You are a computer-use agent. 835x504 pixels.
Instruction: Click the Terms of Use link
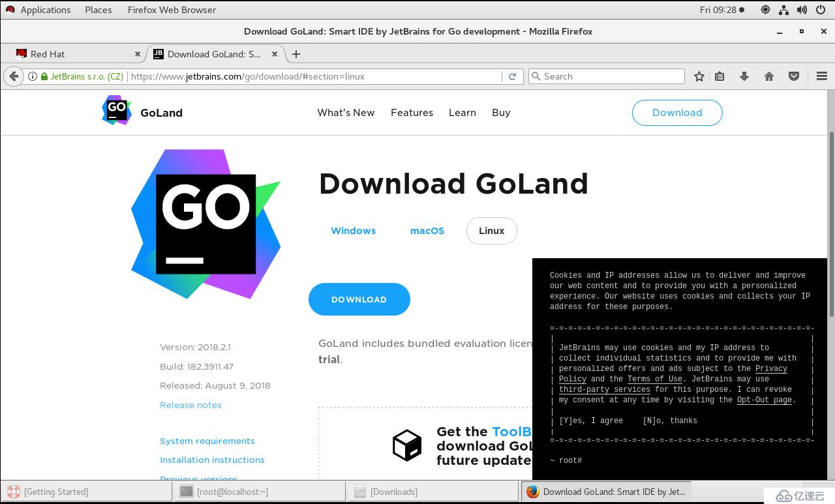point(655,379)
